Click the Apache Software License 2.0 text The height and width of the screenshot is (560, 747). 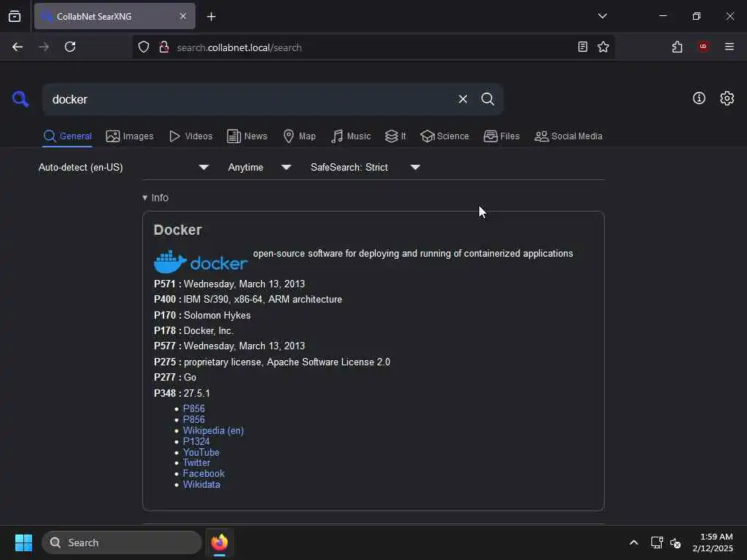[328, 362]
